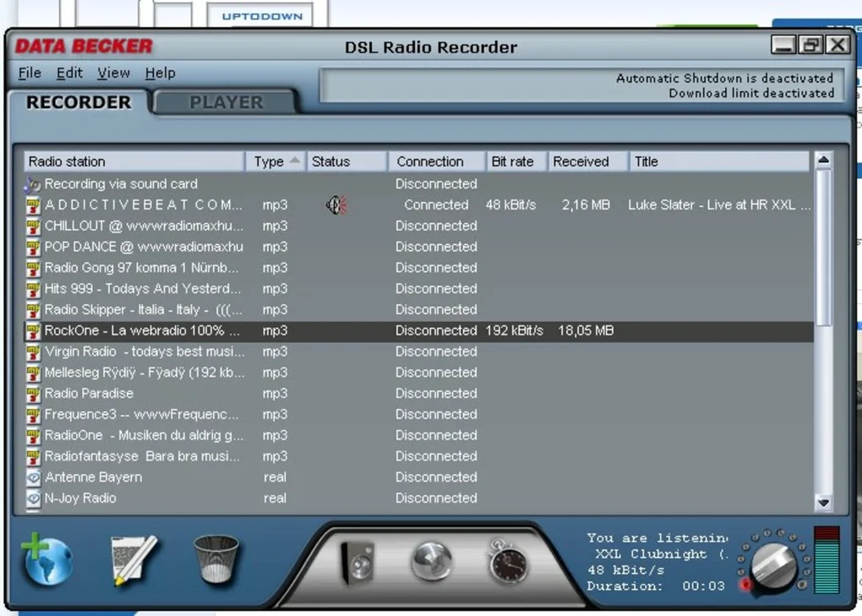This screenshot has height=616, width=862.
Task: Click the mp3 icon beside Radio Skipper
Action: (33, 310)
